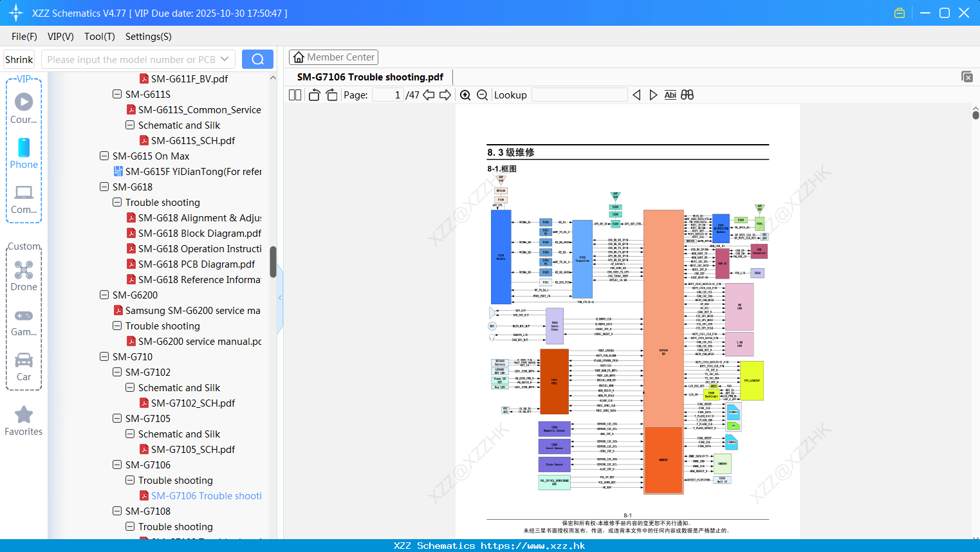Collapse the SM-G710 node
This screenshot has width=980, height=552.
click(104, 356)
